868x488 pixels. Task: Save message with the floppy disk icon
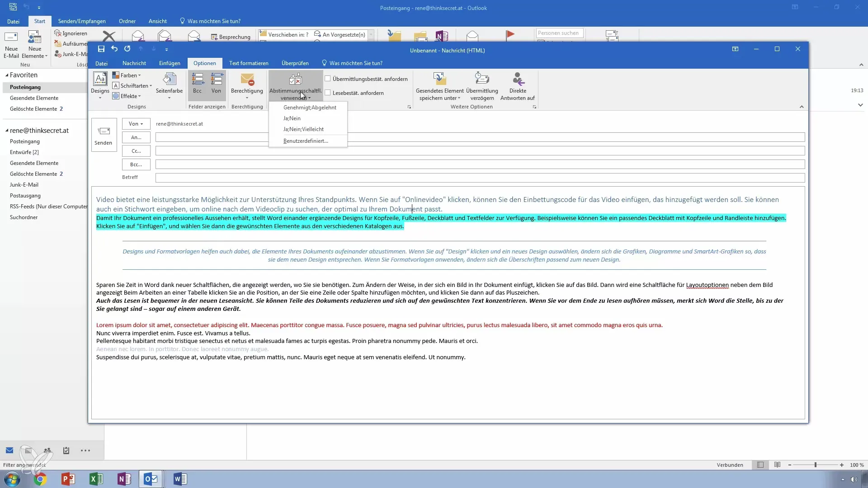[x=101, y=49]
